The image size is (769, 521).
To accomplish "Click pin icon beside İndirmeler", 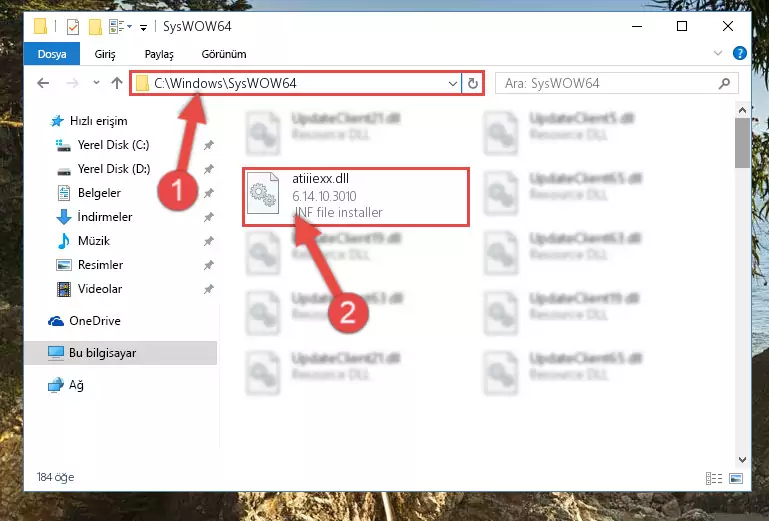I will [x=208, y=217].
